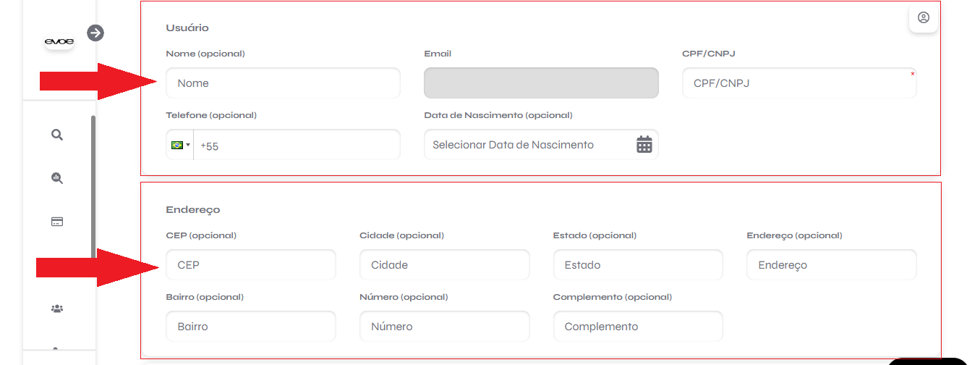Click the evoe logo
The width and height of the screenshot is (980, 365).
pyautogui.click(x=59, y=42)
